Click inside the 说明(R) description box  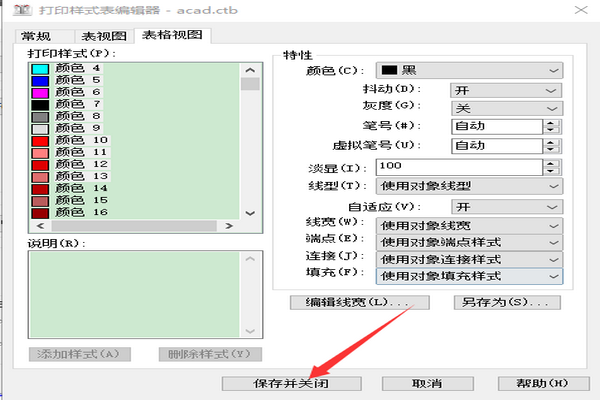coord(135,294)
